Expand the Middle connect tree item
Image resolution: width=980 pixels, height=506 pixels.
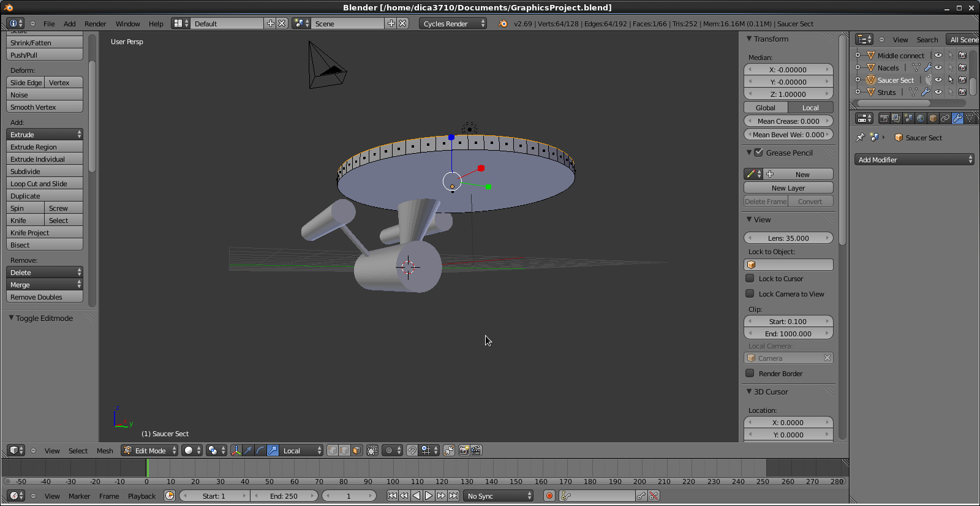[x=858, y=55]
